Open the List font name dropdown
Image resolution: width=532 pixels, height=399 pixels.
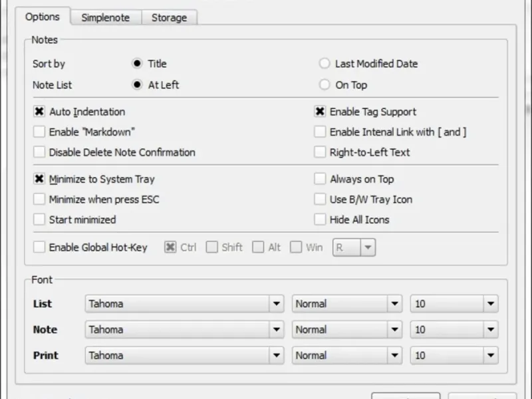coord(277,304)
